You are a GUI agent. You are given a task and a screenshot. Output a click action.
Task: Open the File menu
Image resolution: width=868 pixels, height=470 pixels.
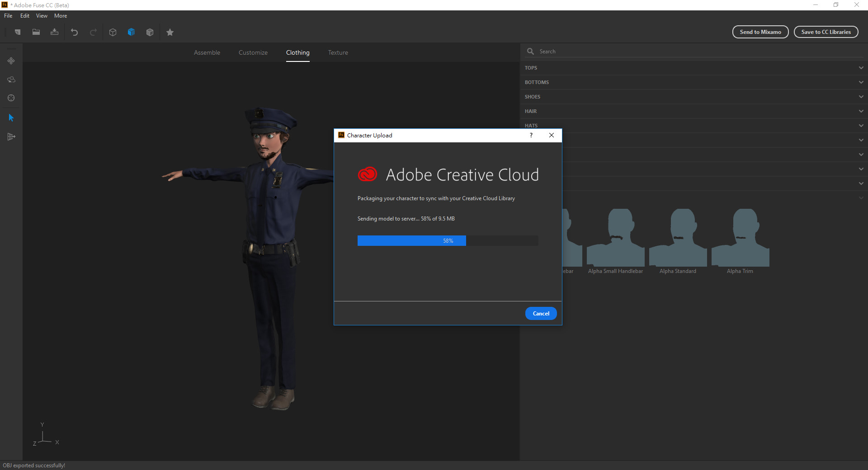(8, 16)
